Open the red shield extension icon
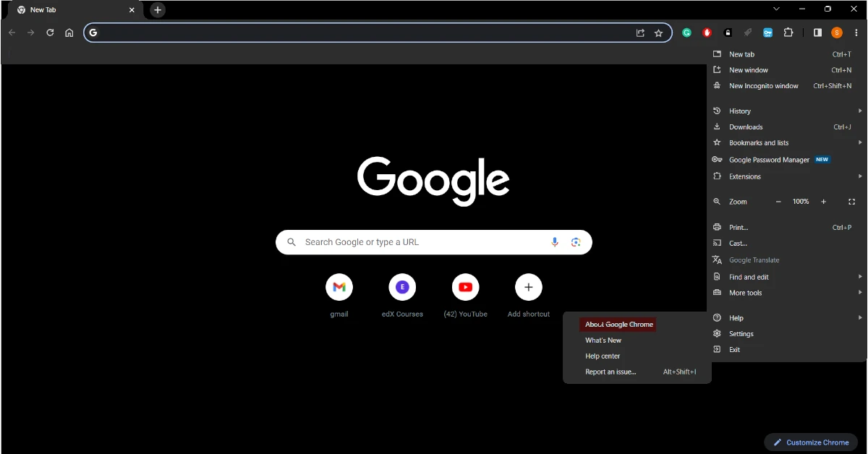 click(x=707, y=33)
